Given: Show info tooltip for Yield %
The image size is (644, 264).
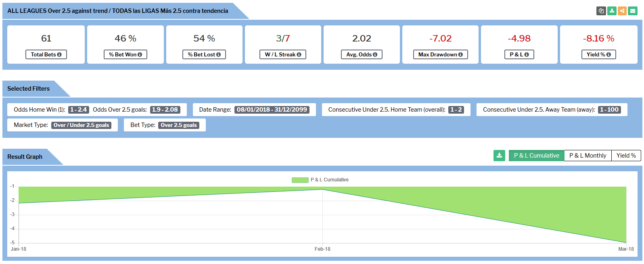Looking at the screenshot, I should pos(608,54).
